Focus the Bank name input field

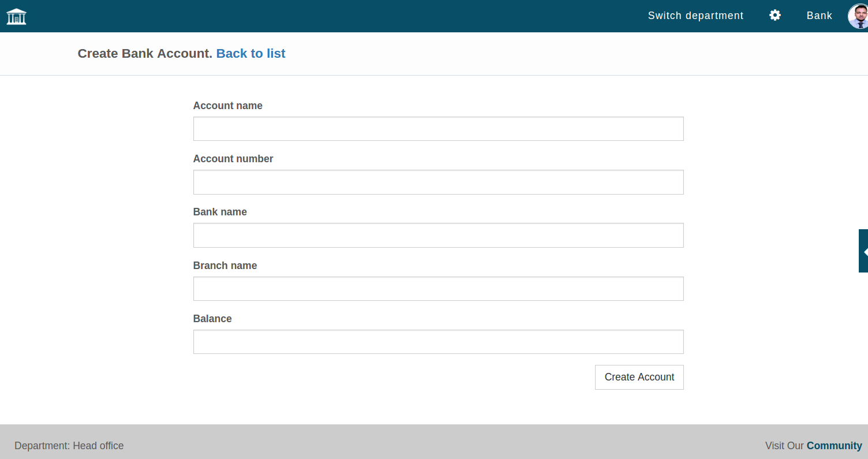(439, 235)
